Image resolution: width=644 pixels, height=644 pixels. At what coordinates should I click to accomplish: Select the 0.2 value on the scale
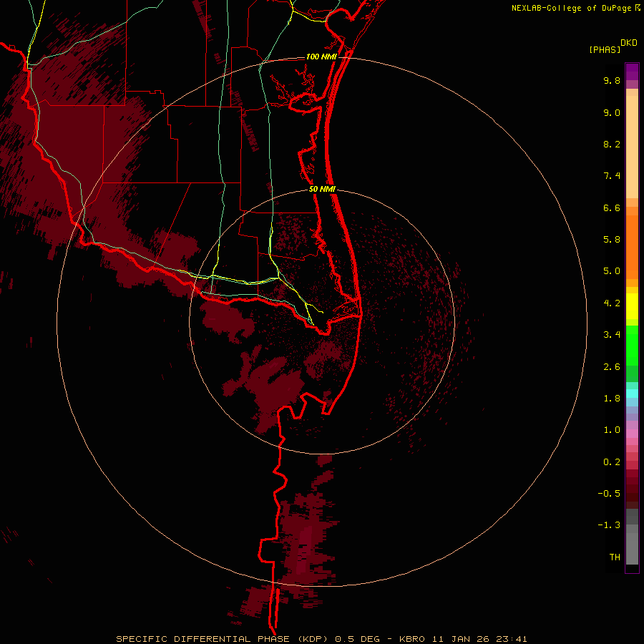click(612, 462)
